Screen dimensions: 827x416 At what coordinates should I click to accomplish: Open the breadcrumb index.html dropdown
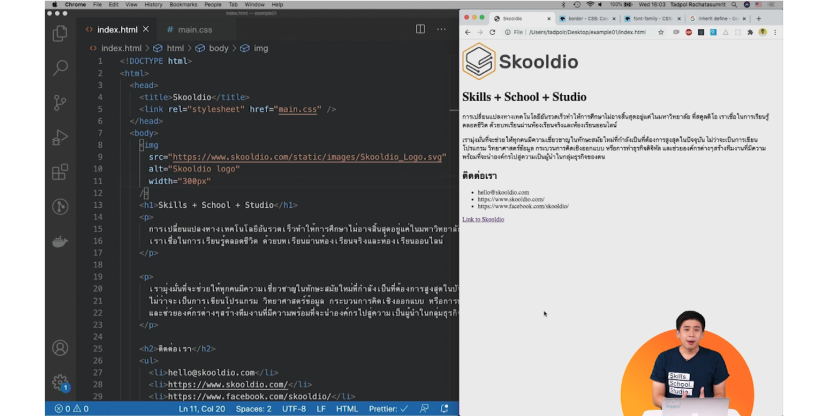point(116,48)
